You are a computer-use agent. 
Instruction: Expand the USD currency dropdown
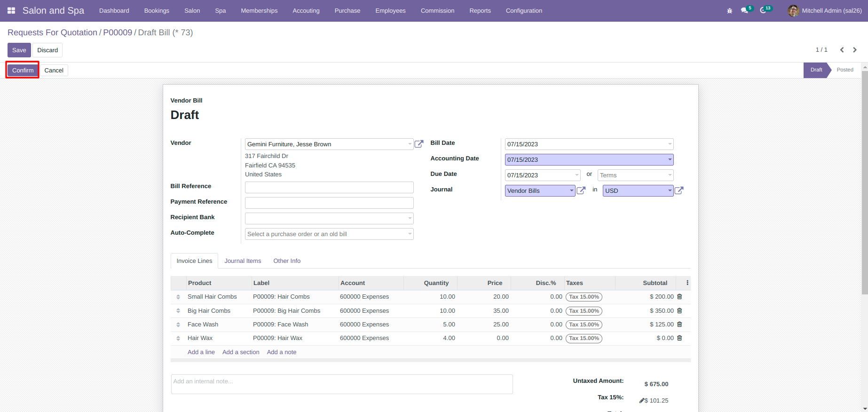coord(670,190)
